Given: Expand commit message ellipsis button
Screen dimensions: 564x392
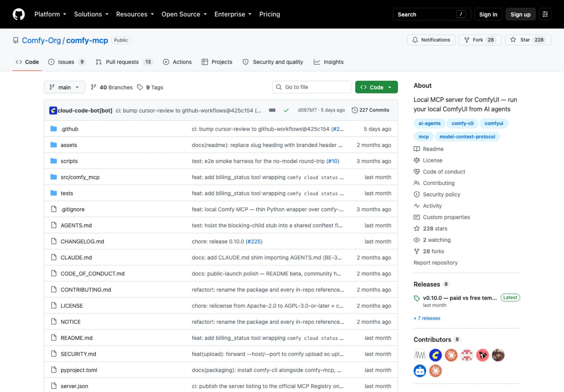Looking at the screenshot, I should [272, 110].
